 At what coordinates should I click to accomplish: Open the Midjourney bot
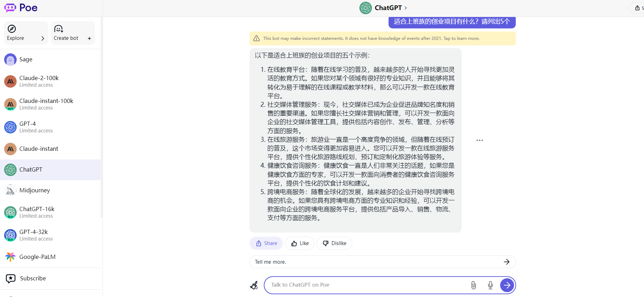(x=50, y=191)
